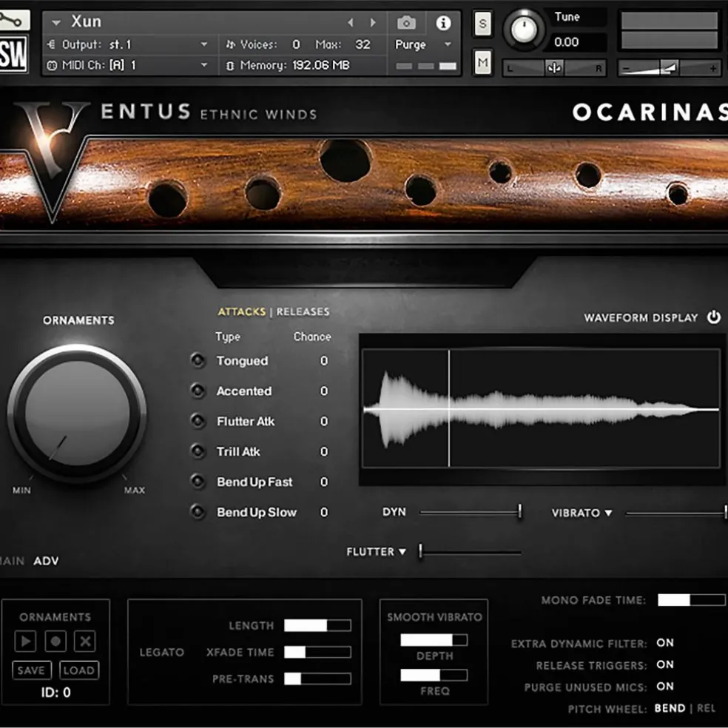Adjust the Flutter slider

click(471, 552)
